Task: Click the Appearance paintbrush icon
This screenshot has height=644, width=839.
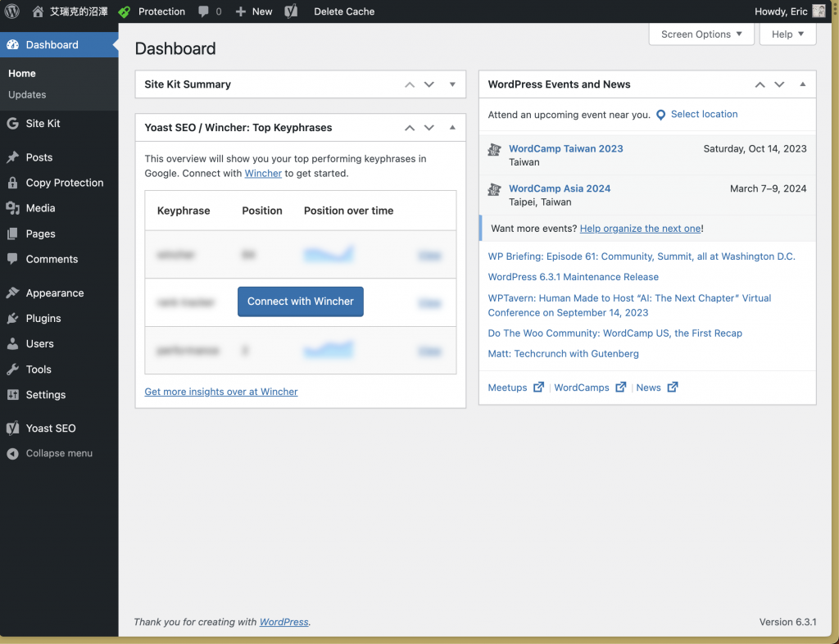Action: pos(13,293)
